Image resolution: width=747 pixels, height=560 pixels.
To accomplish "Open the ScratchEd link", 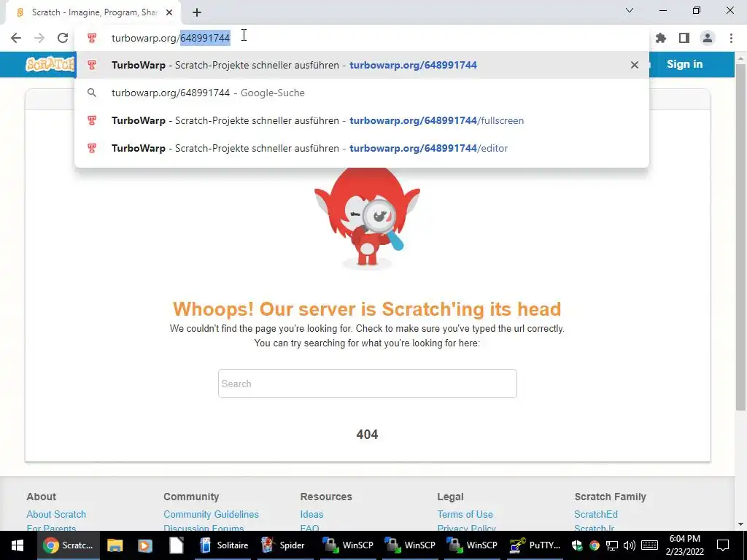I will [596, 514].
